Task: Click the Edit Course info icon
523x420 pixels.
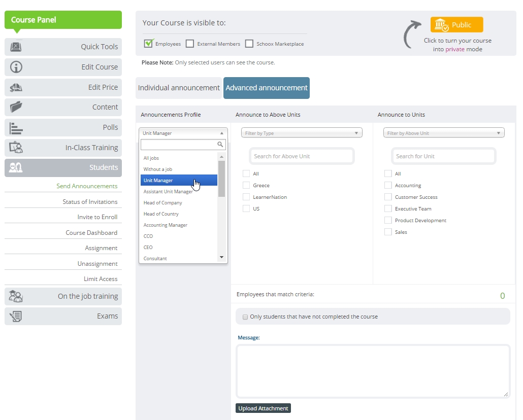Action: (16, 67)
